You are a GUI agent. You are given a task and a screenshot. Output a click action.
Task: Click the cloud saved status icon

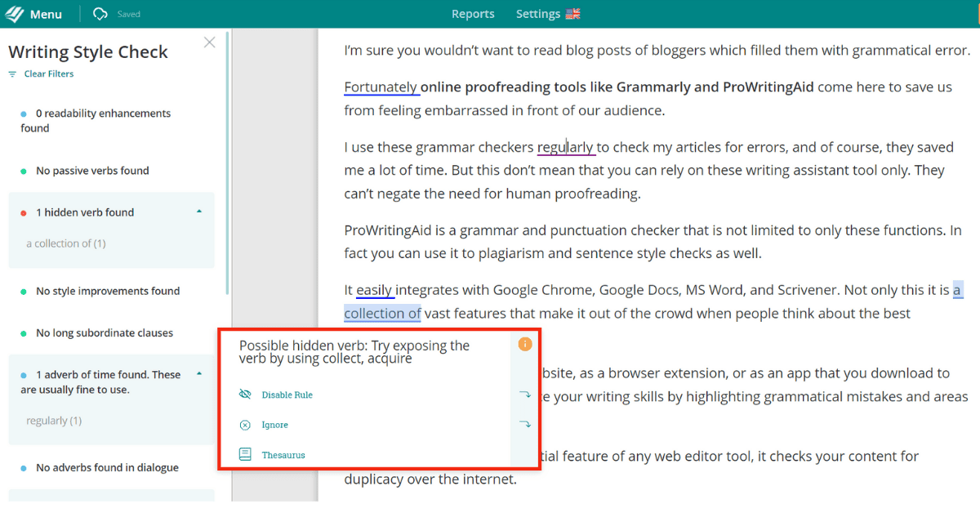click(100, 14)
